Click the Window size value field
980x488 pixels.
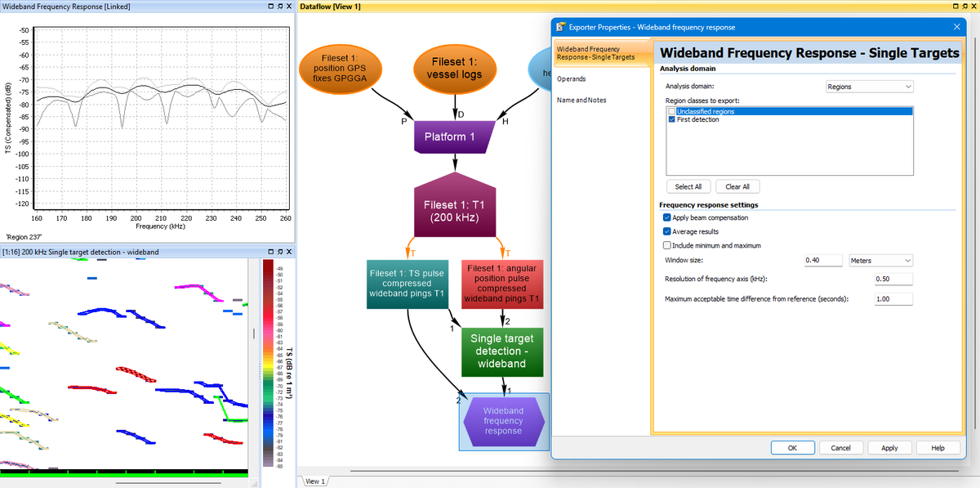(x=823, y=260)
